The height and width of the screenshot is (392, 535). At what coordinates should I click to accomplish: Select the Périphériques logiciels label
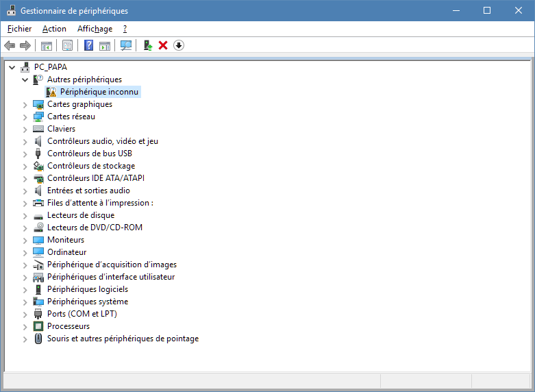[x=88, y=289]
